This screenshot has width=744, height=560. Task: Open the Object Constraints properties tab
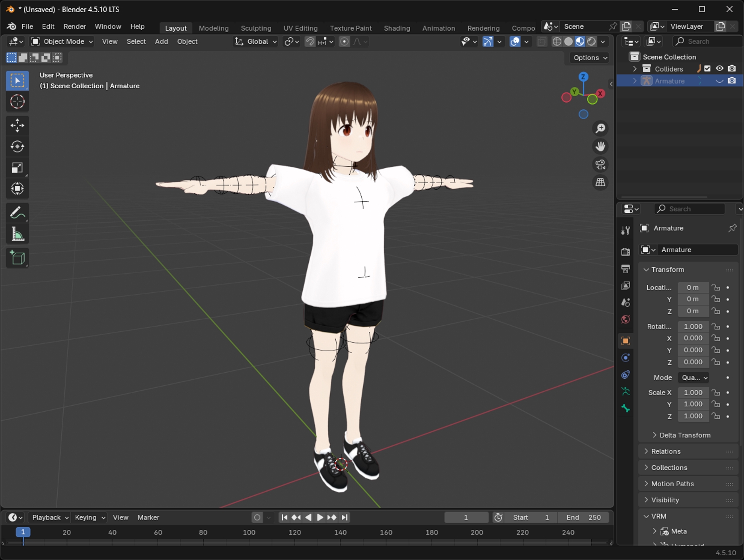coord(625,375)
